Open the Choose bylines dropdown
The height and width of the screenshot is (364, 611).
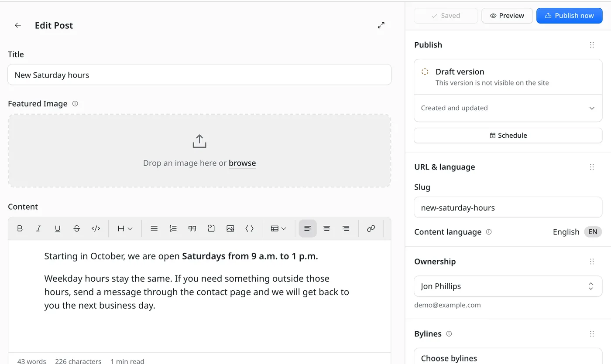tap(508, 357)
